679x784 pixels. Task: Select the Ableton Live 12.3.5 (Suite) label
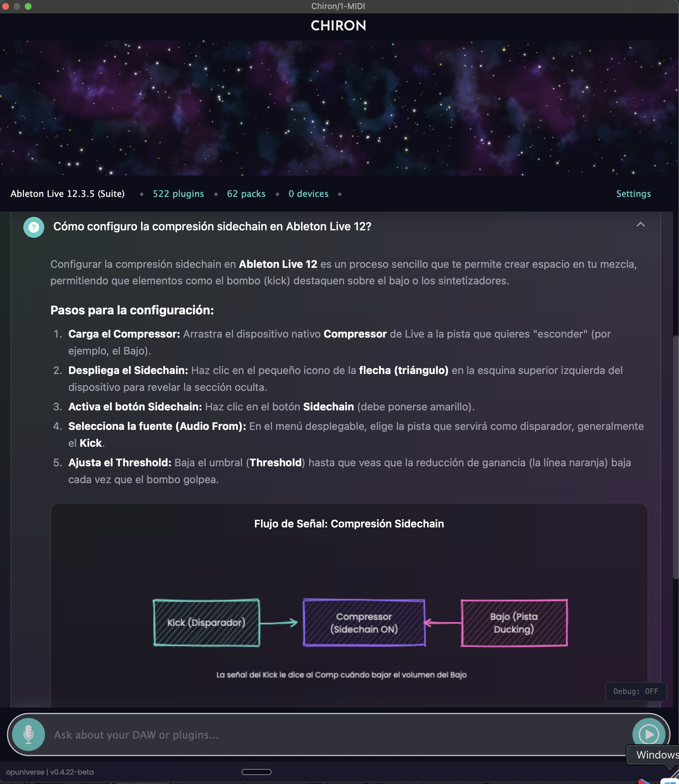tap(68, 194)
